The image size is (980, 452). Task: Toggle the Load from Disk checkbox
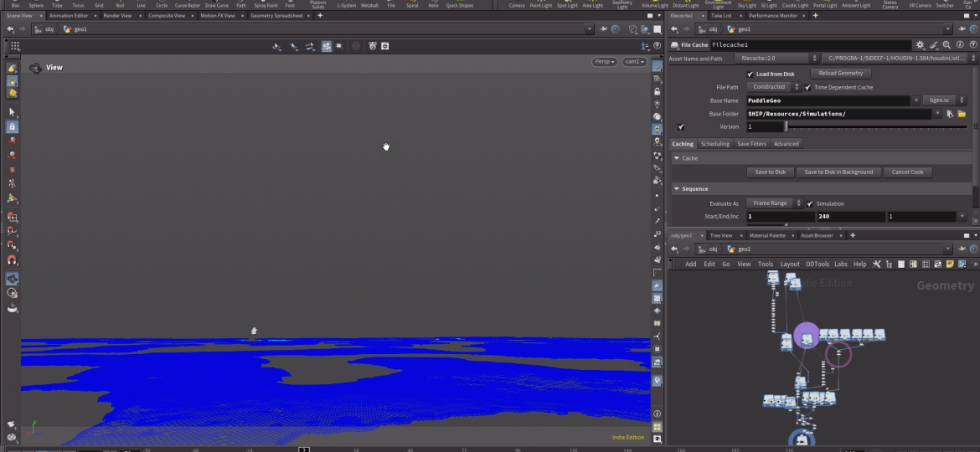[x=750, y=74]
